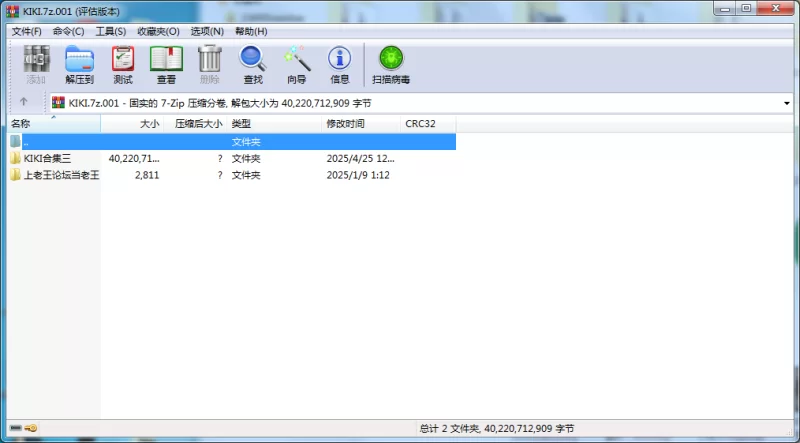Click the 测试 (Test) toolbar icon
800x443 pixels.
pyautogui.click(x=123, y=59)
